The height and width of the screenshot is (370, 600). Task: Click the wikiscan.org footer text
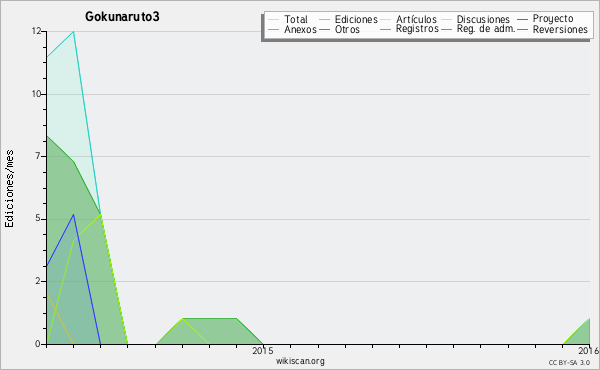(x=300, y=361)
